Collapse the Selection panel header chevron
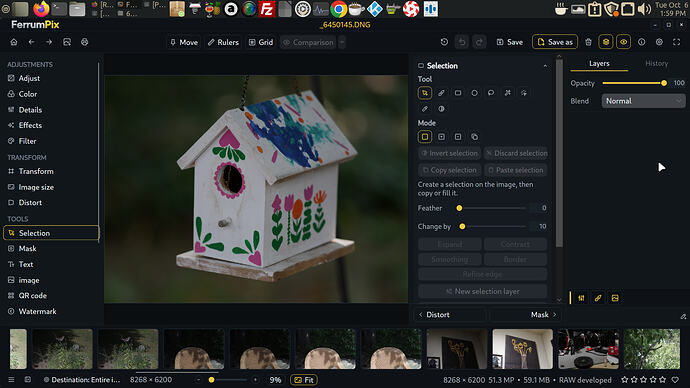 point(545,66)
